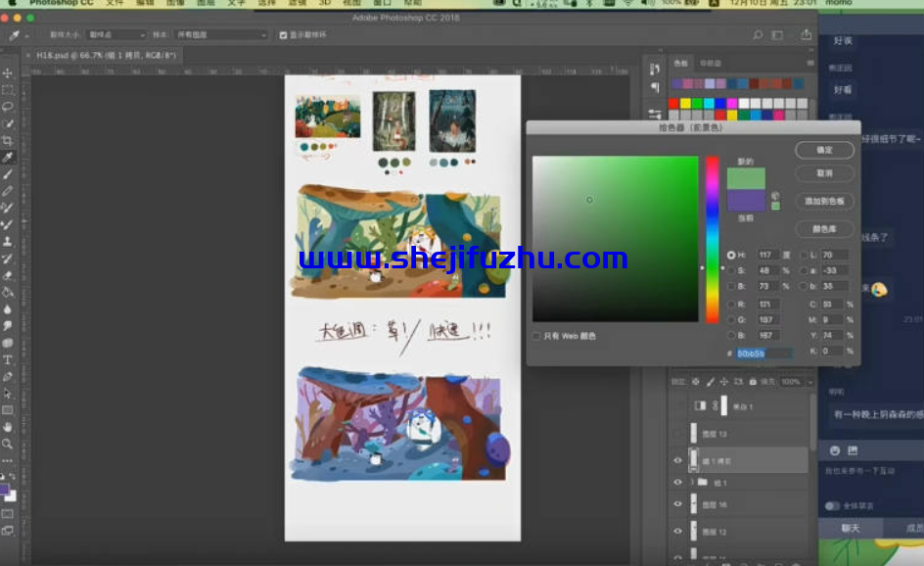The image size is (924, 566).
Task: Click inside the color field square
Action: (616, 239)
